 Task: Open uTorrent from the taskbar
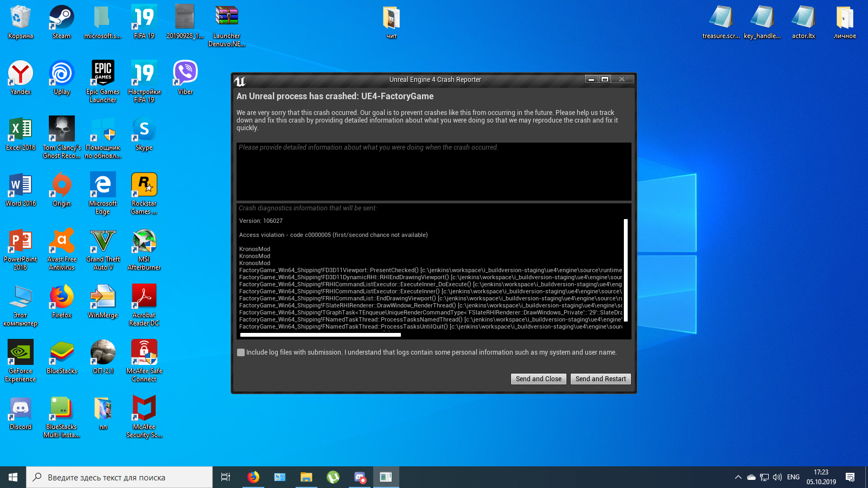(x=333, y=477)
